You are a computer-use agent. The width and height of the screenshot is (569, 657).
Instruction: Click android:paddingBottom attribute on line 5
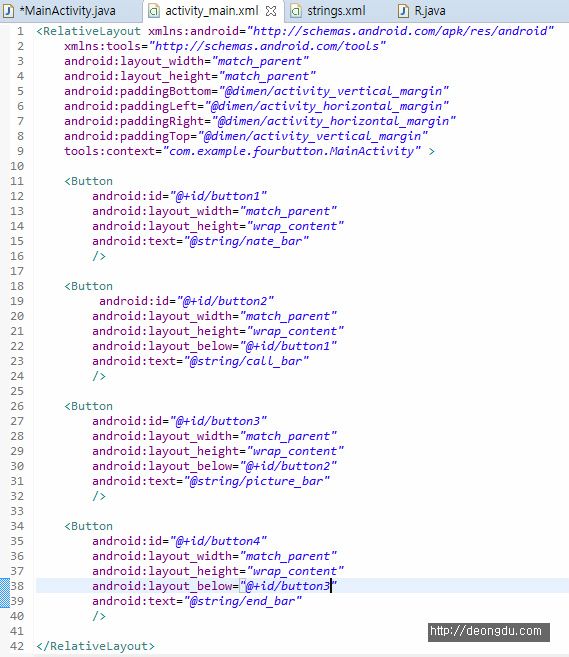point(137,91)
